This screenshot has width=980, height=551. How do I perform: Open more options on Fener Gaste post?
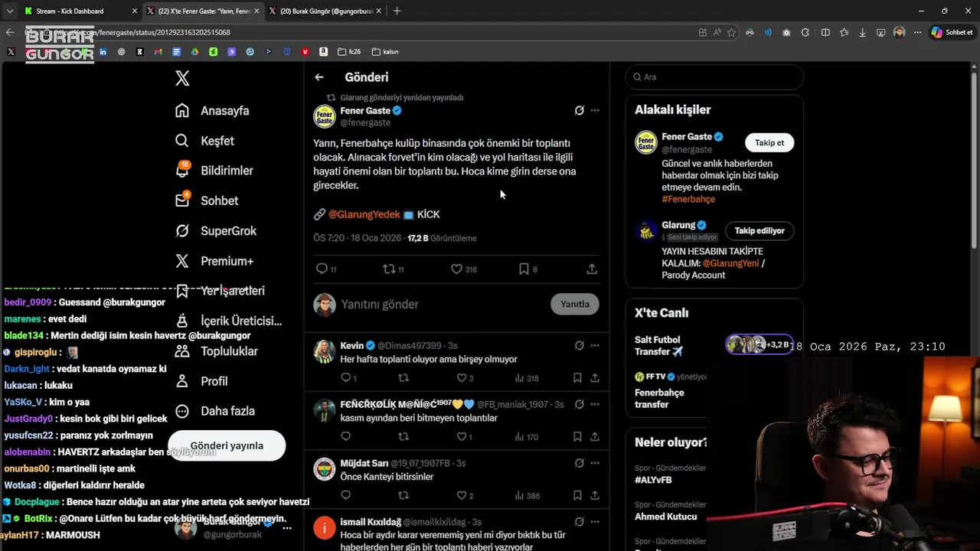[x=595, y=110]
